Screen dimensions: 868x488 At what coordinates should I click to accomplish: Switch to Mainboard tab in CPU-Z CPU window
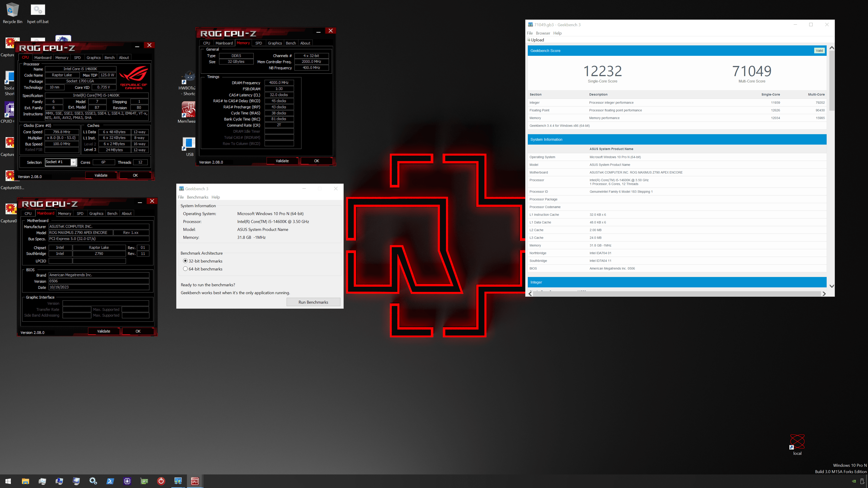(x=43, y=58)
